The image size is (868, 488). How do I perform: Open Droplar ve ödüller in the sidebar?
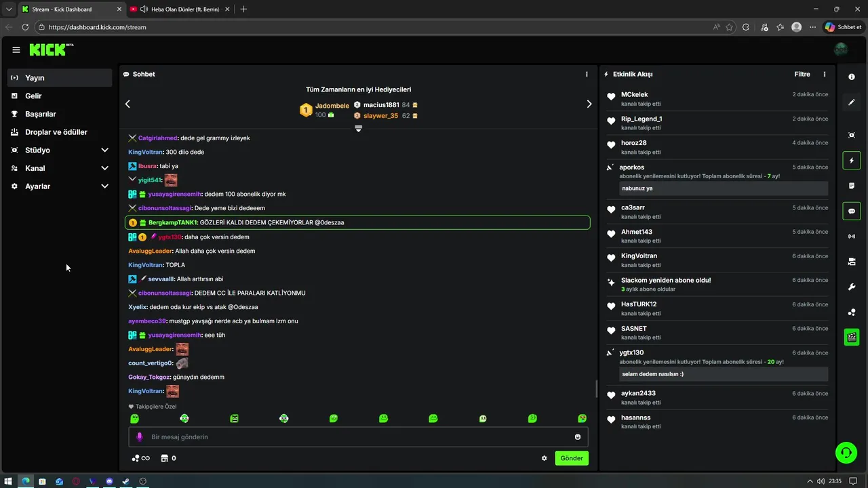(x=60, y=132)
